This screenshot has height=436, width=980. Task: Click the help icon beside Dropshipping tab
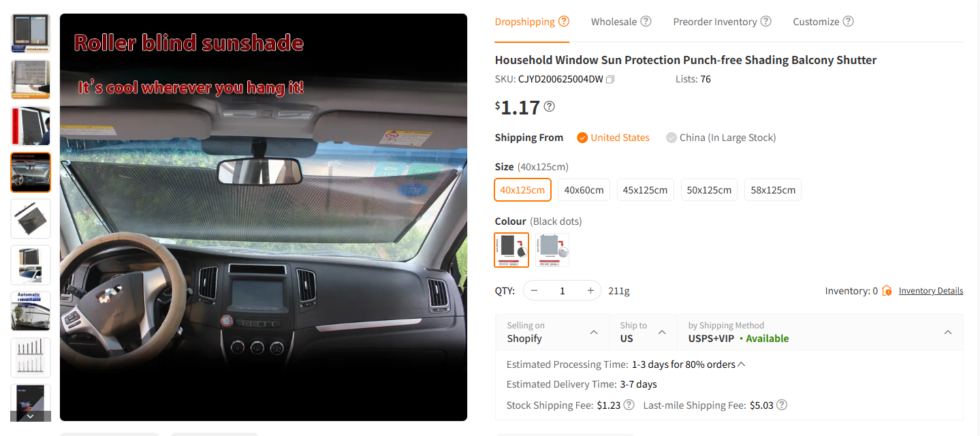pyautogui.click(x=564, y=21)
